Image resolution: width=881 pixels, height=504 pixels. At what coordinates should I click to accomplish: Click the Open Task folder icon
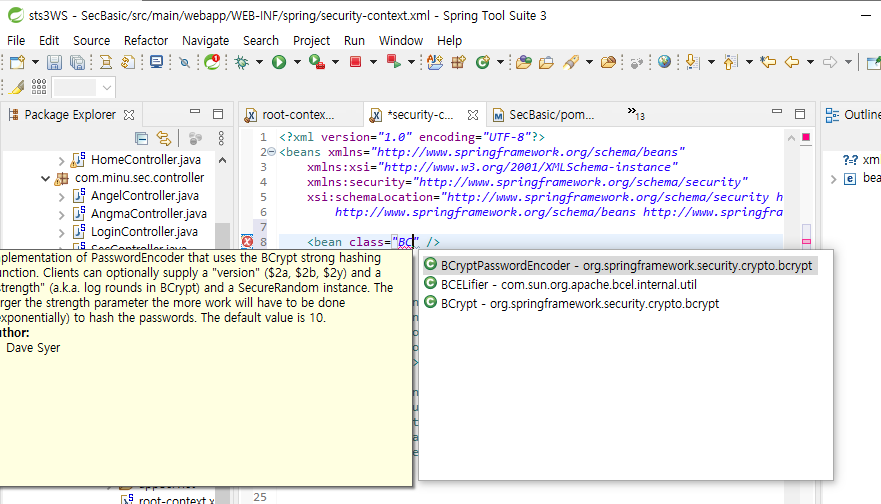[546, 62]
